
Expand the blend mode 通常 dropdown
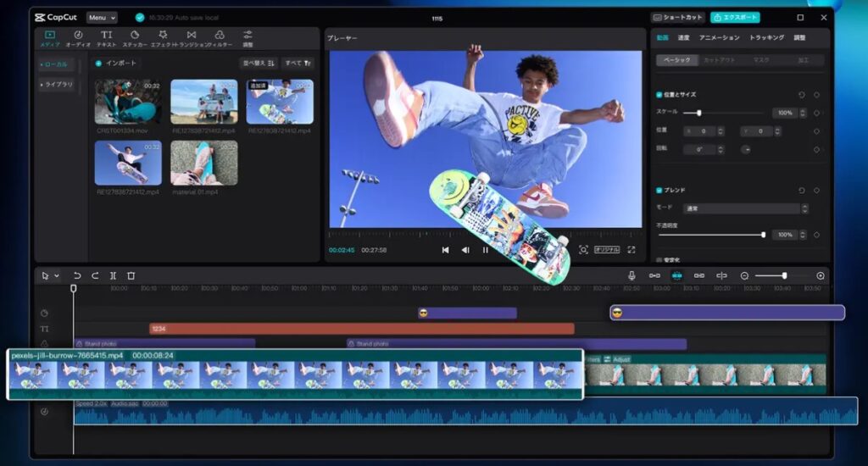coord(744,208)
